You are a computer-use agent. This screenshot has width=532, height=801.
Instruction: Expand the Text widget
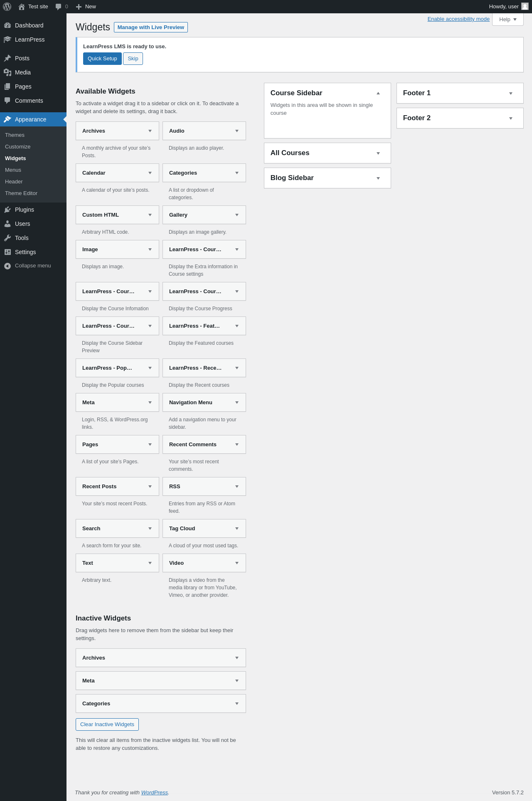click(x=150, y=563)
